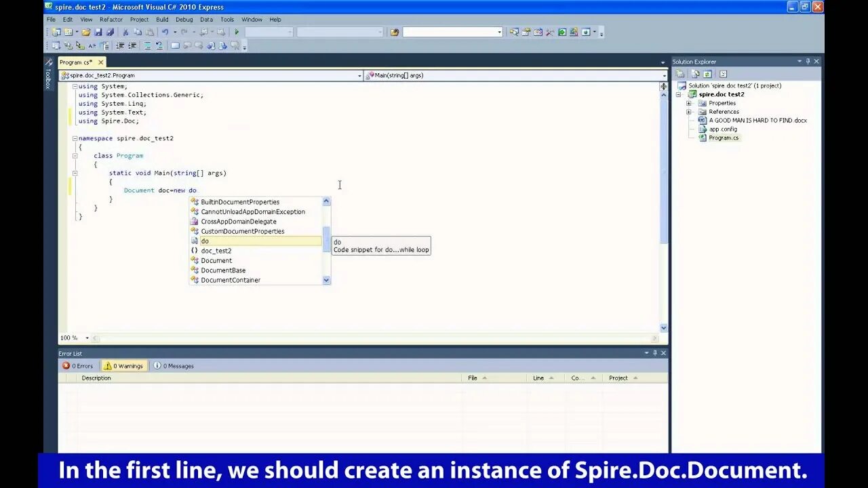Click the Find in Files toolbar icon
The height and width of the screenshot is (488, 868).
coord(395,32)
